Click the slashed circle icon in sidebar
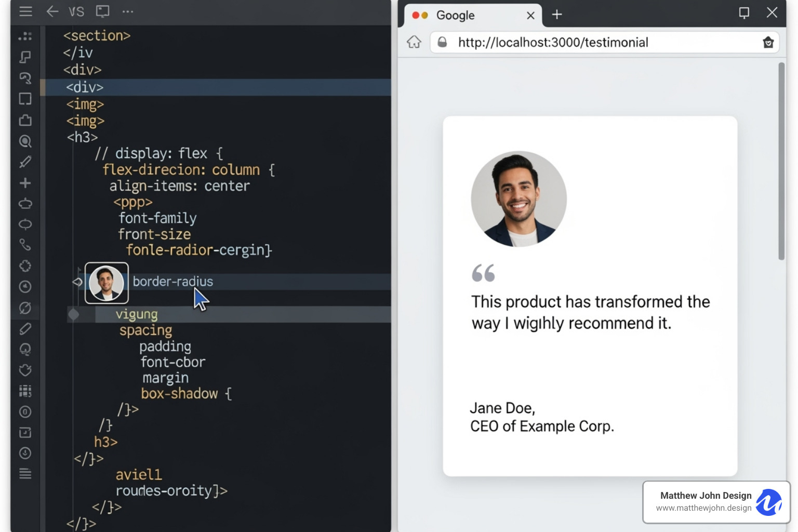798x532 pixels. coord(25,308)
